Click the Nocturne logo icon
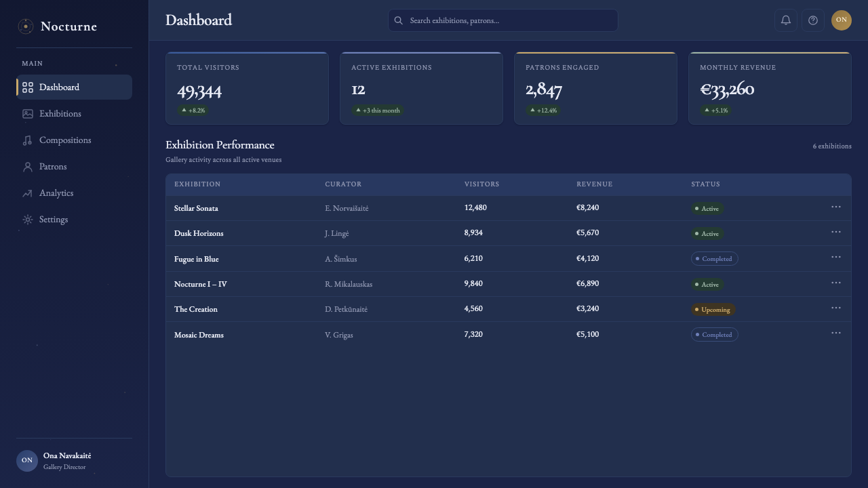Image resolution: width=868 pixels, height=488 pixels. [26, 26]
